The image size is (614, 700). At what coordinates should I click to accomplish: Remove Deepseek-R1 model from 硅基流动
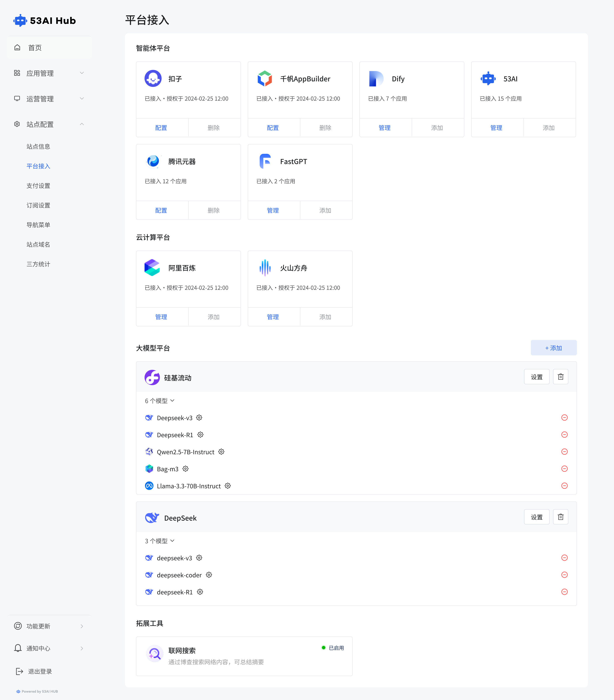click(x=565, y=435)
